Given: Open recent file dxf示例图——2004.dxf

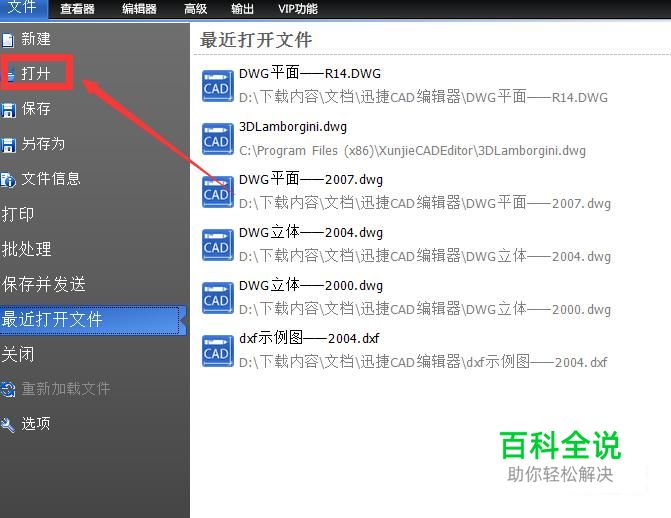Looking at the screenshot, I should pyautogui.click(x=309, y=339).
